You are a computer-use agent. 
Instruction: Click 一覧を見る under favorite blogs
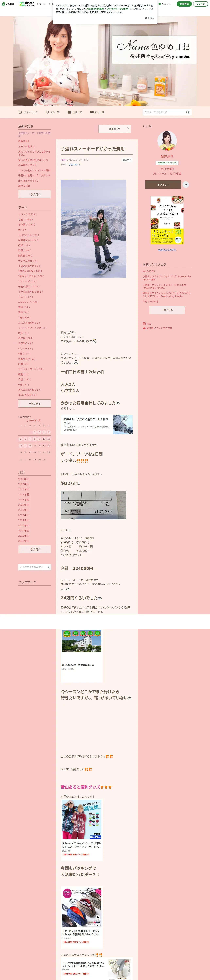point(167,310)
